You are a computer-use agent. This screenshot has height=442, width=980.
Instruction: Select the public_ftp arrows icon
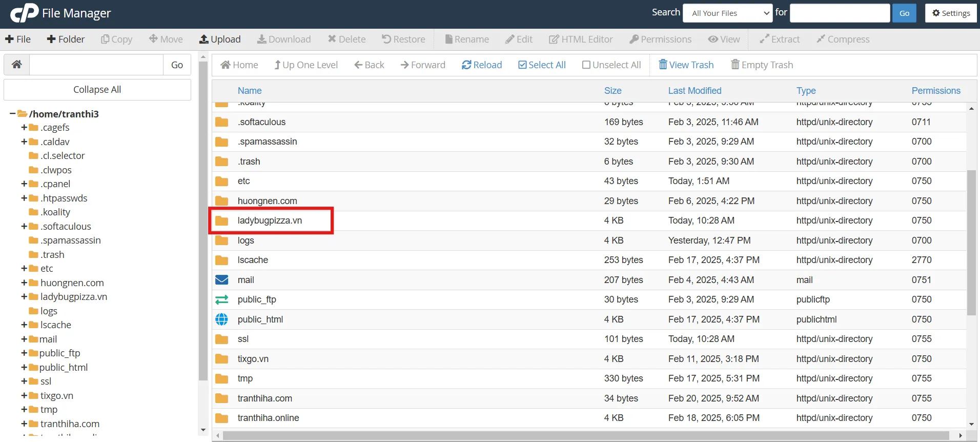pyautogui.click(x=222, y=299)
